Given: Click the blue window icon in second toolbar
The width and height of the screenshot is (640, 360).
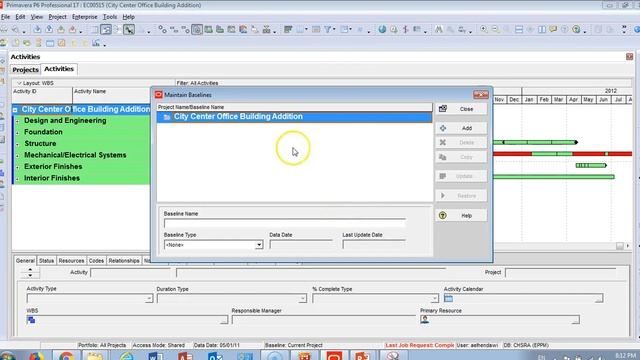Looking at the screenshot, I should [50, 43].
